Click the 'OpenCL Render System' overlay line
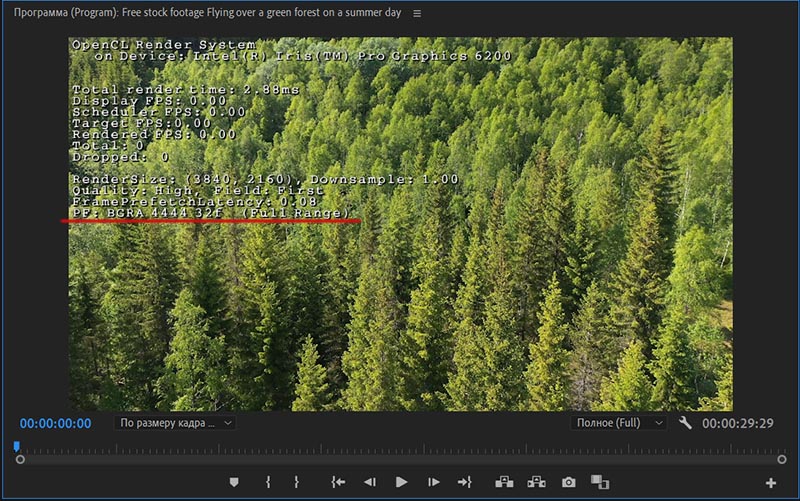This screenshot has height=501, width=800. click(x=164, y=45)
